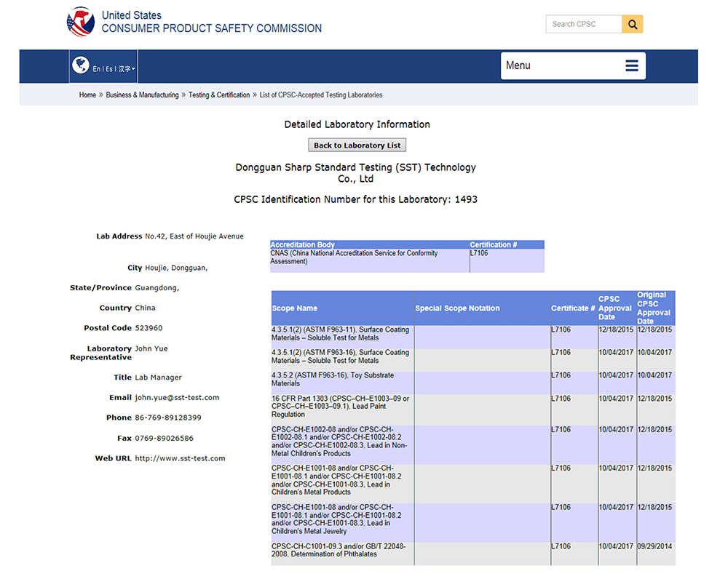The width and height of the screenshot is (728, 571).
Task: Click the 09/29/2014 original approval date
Action: (x=654, y=546)
